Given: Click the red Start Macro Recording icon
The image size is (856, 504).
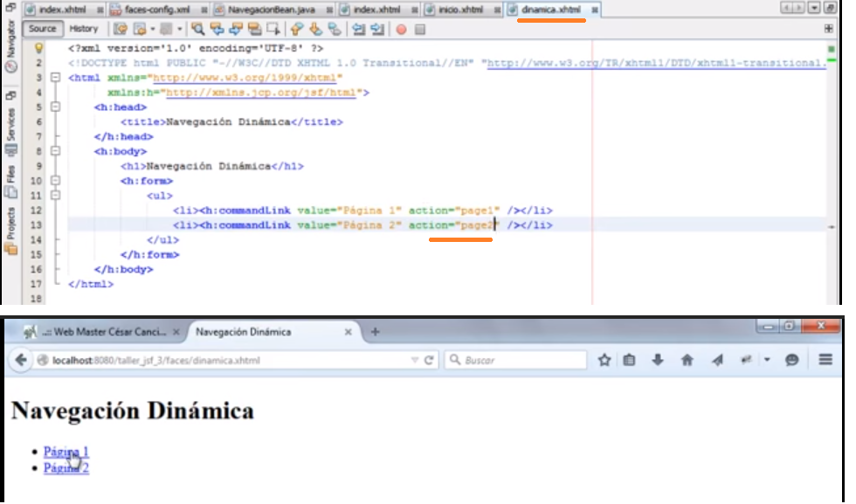Looking at the screenshot, I should click(x=401, y=30).
